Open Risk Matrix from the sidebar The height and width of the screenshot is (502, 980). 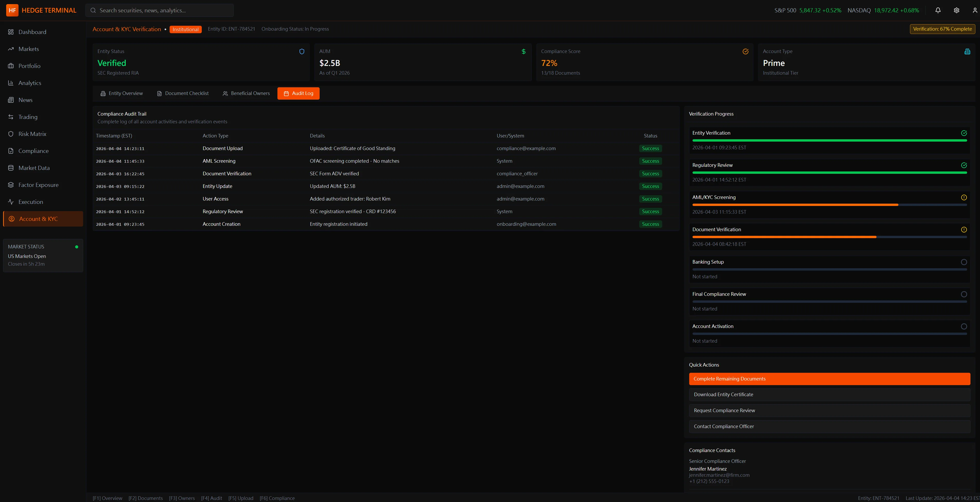tap(32, 134)
